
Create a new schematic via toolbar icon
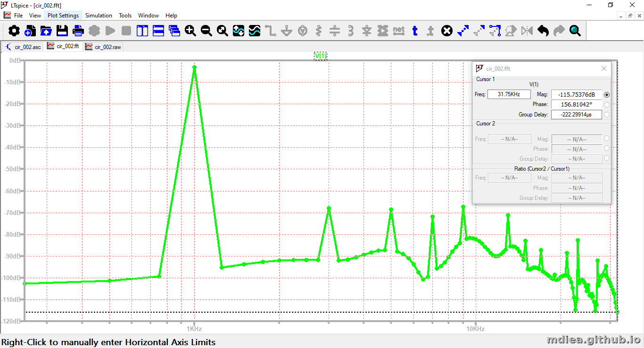point(30,31)
